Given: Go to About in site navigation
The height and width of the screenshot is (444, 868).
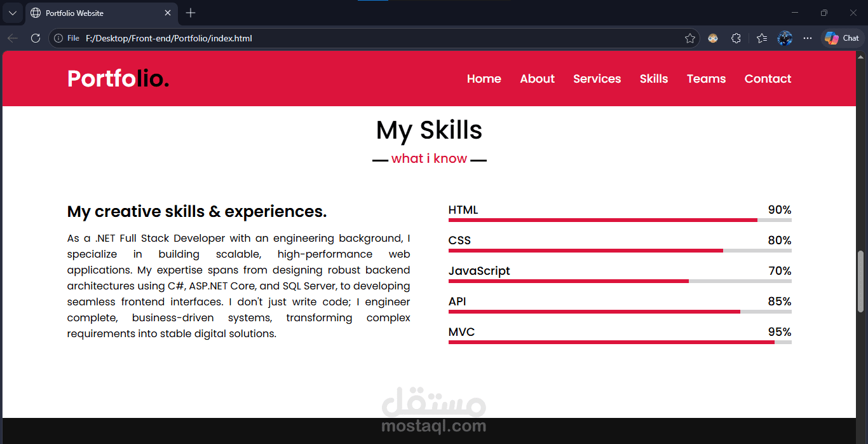Looking at the screenshot, I should coord(538,79).
